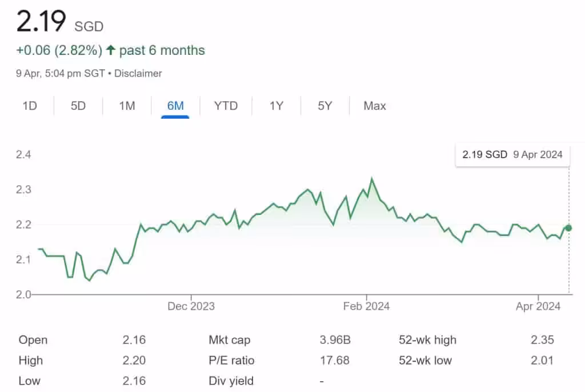The image size is (585, 392).
Task: Click the green up-arrow change indicator
Action: click(x=110, y=50)
